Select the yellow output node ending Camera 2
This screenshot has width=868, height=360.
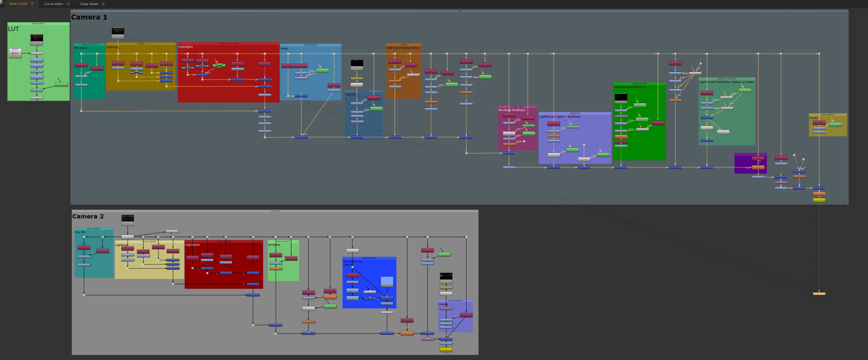tap(446, 350)
